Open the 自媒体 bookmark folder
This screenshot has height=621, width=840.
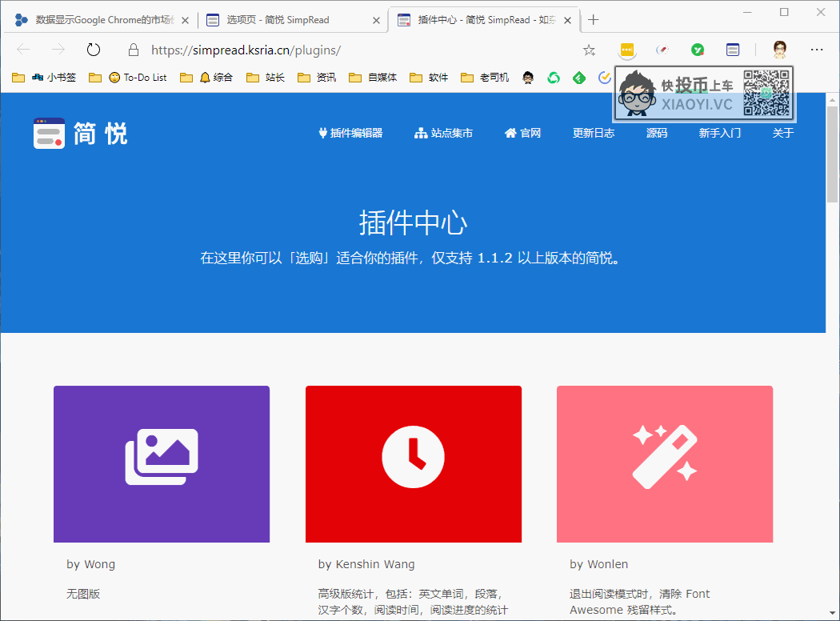pyautogui.click(x=373, y=78)
